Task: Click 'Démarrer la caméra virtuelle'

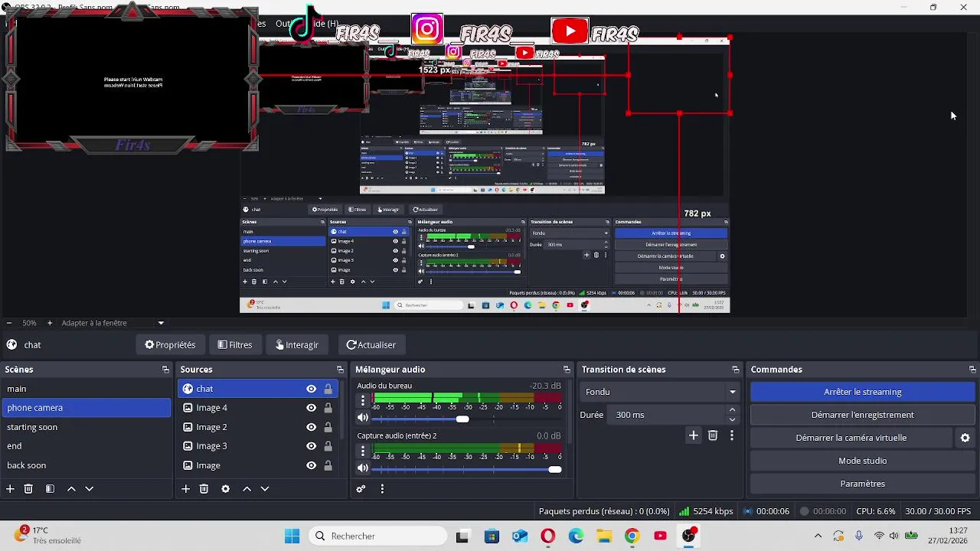Action: (x=851, y=438)
